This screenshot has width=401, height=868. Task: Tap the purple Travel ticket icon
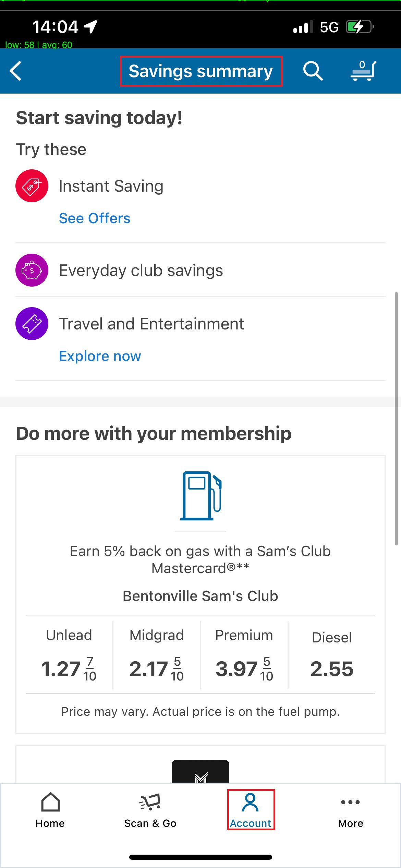point(32,324)
